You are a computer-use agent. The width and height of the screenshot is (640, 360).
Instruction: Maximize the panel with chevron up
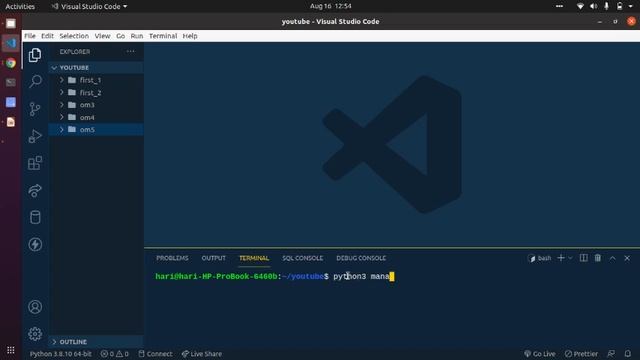coord(613,258)
